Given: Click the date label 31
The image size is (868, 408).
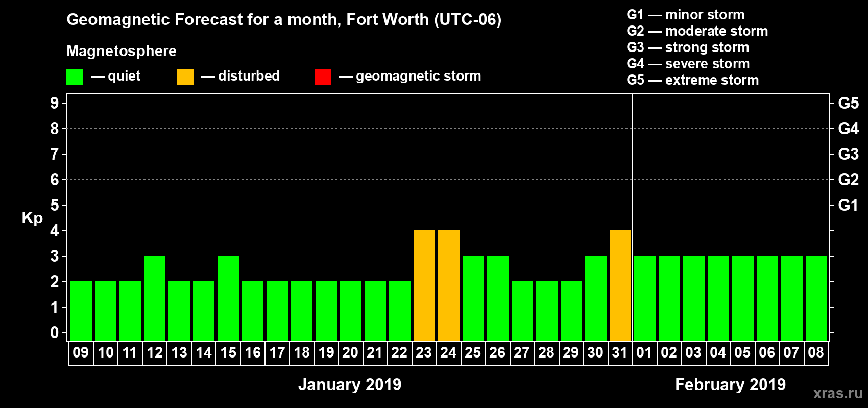Looking at the screenshot, I should [x=620, y=352].
